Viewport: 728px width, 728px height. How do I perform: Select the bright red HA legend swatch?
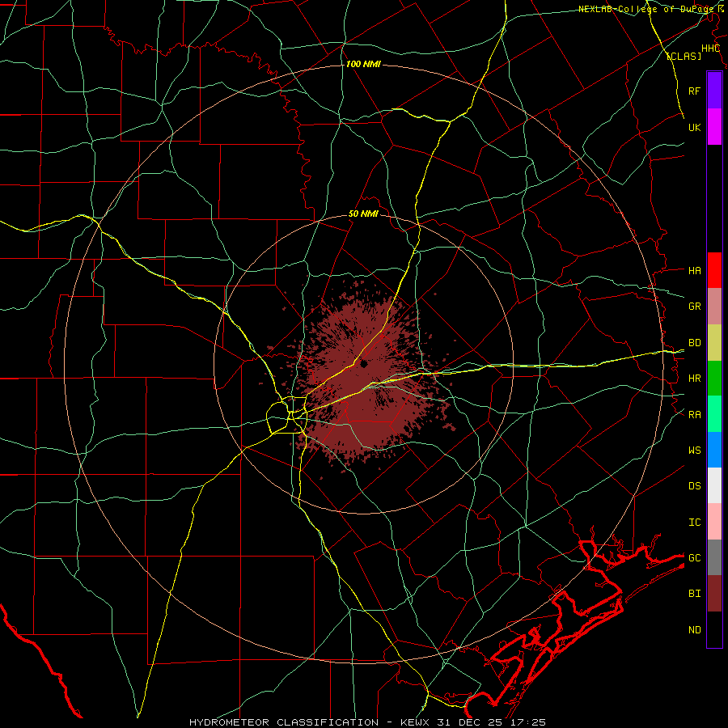(x=714, y=270)
